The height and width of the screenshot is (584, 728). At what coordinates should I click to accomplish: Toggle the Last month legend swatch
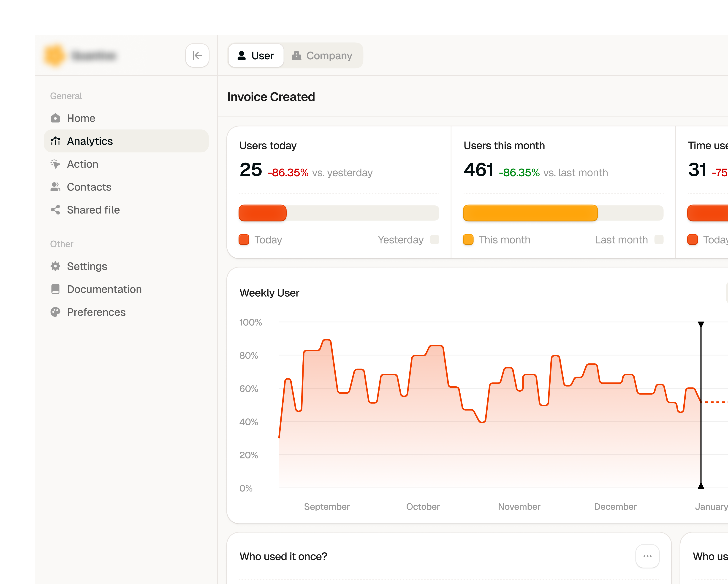(659, 240)
